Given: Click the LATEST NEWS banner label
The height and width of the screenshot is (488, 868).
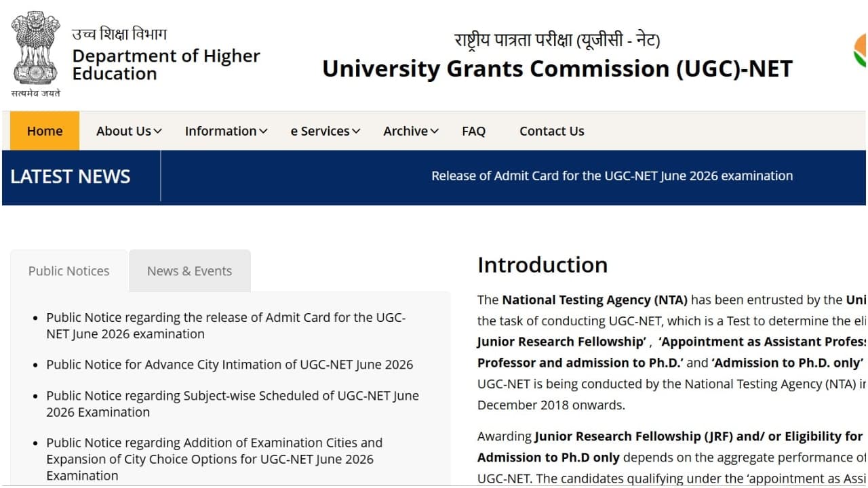Looking at the screenshot, I should [x=71, y=177].
